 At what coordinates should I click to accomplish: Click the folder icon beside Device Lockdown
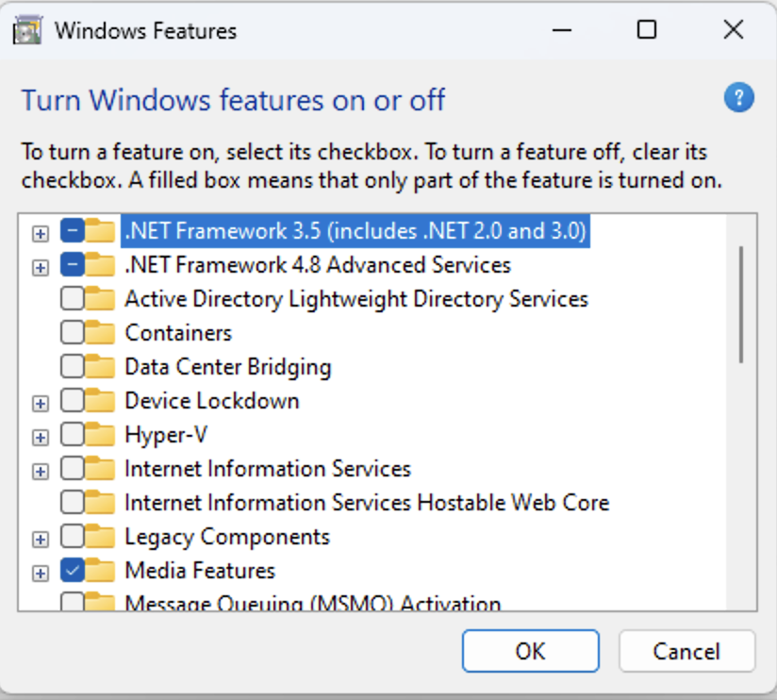click(100, 401)
